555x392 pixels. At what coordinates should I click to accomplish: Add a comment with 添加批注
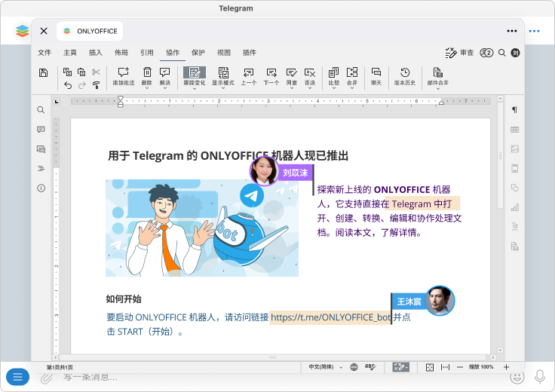point(124,76)
